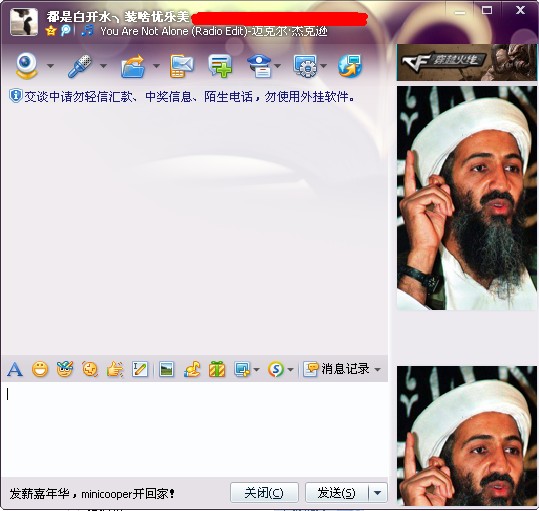The image size is (539, 511).
Task: Click the yellow star level icon
Action: (x=51, y=31)
